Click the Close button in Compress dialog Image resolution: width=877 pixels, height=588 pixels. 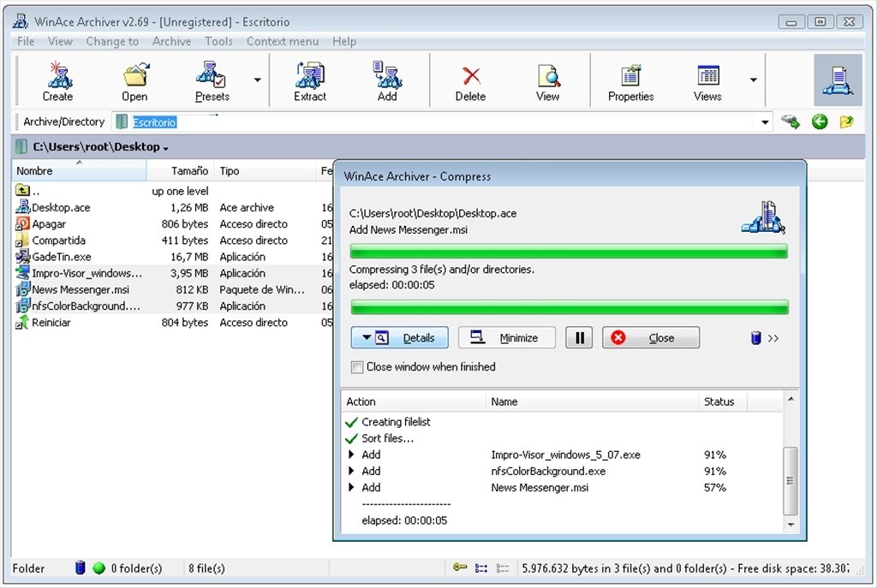[x=651, y=337]
